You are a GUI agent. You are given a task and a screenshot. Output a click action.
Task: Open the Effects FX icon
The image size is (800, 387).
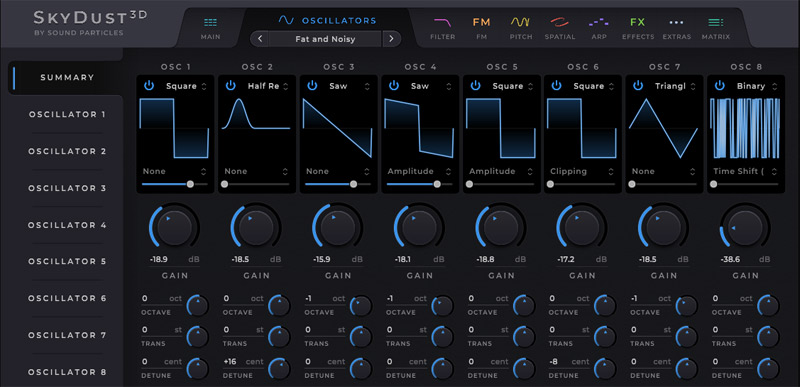(x=637, y=22)
